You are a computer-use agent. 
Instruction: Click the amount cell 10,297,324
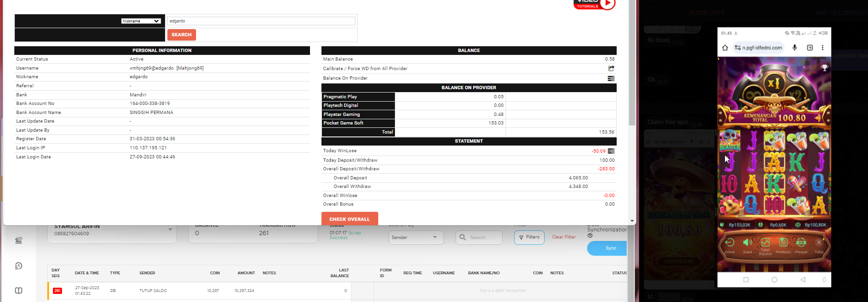point(244,291)
